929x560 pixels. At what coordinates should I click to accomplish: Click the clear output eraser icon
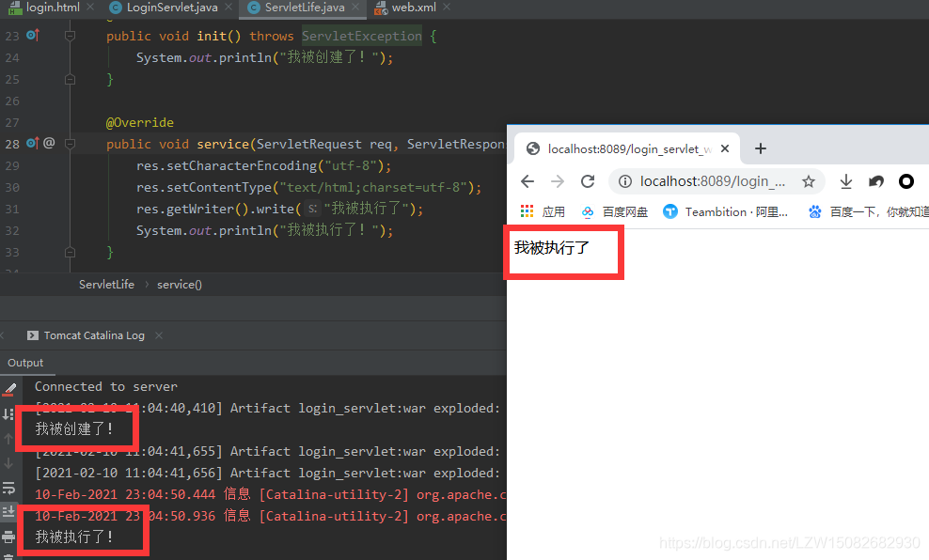[x=8, y=389]
